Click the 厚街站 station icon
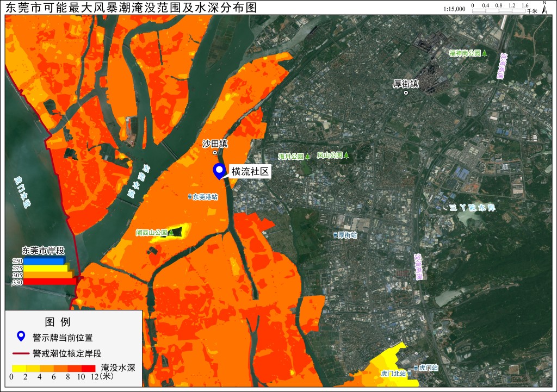The image size is (557, 392). [335, 235]
